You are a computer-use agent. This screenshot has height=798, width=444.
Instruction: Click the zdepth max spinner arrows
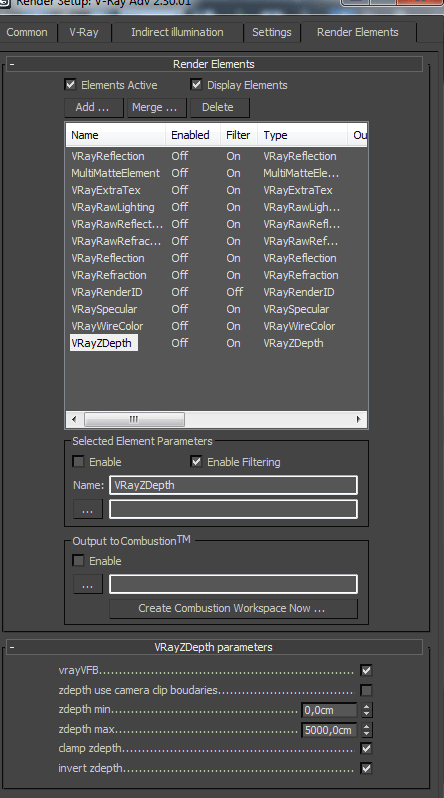click(x=367, y=730)
